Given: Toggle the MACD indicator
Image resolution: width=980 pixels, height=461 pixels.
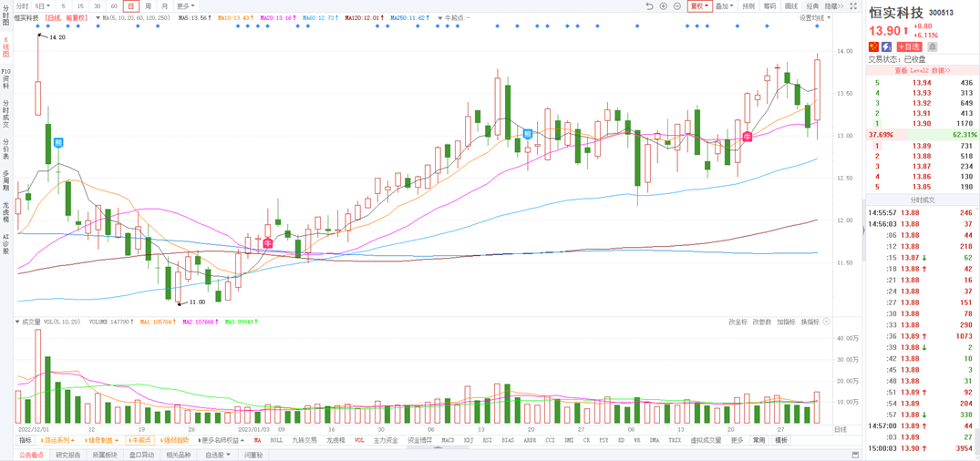Looking at the screenshot, I should (x=448, y=440).
